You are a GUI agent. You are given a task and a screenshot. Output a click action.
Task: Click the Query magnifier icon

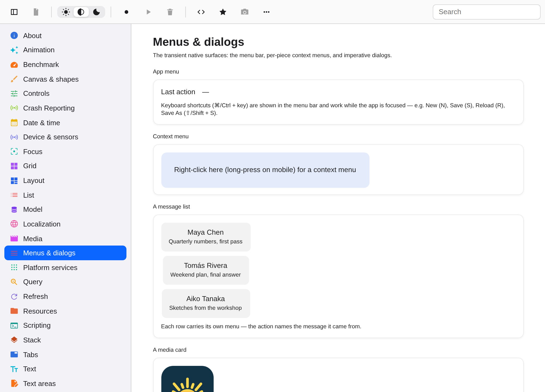[x=14, y=282]
